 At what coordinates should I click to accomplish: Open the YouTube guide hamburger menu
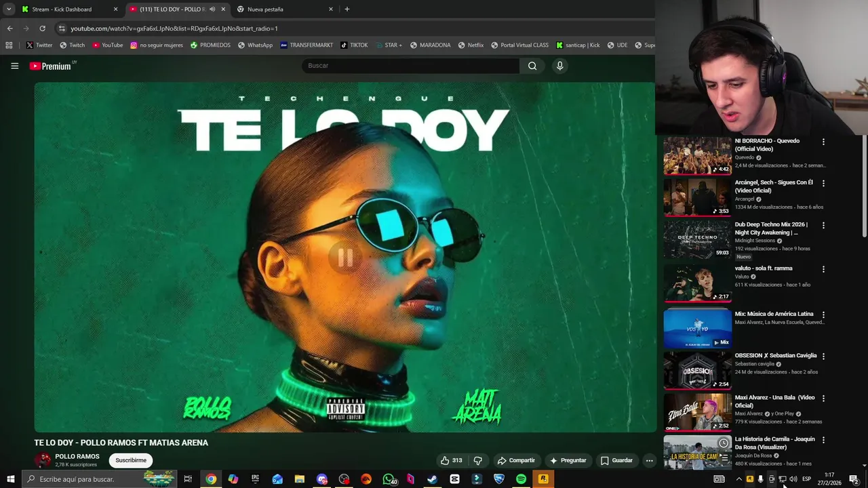tap(14, 66)
